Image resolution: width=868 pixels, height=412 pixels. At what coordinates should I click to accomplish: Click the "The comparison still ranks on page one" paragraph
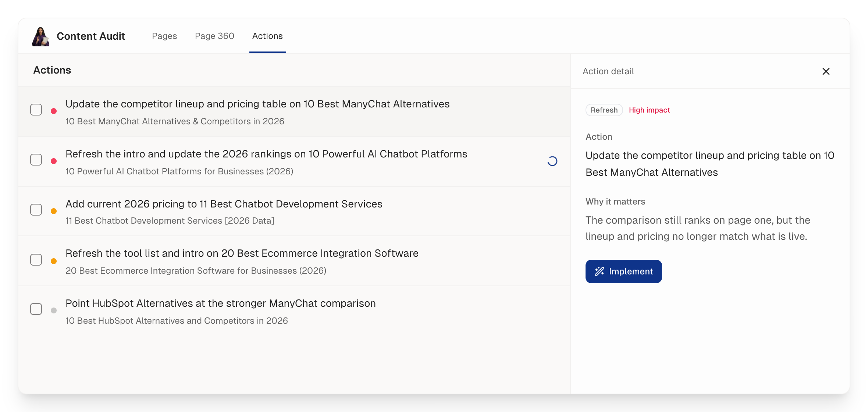coord(698,228)
